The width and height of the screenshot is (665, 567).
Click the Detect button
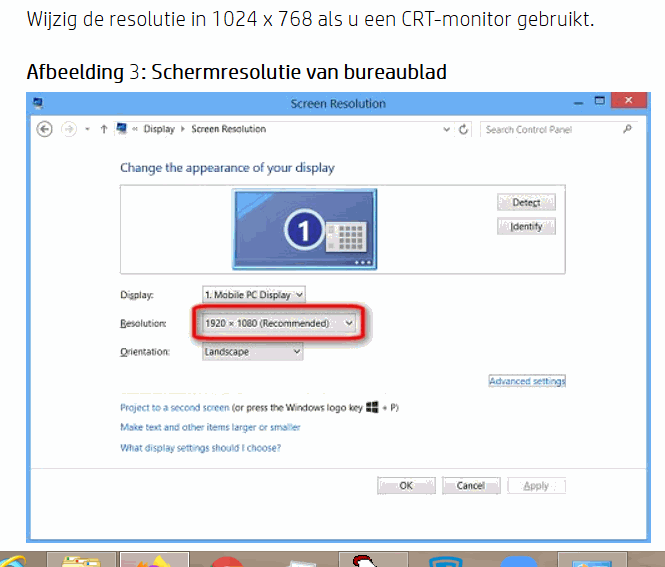point(526,202)
